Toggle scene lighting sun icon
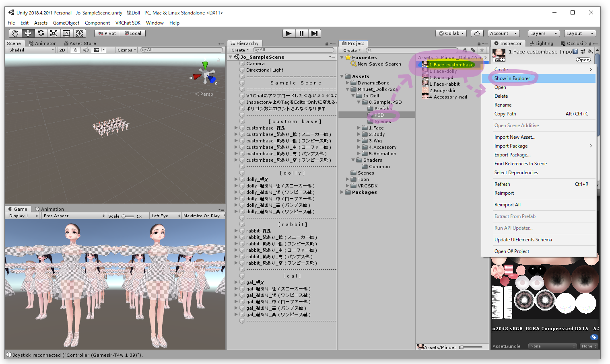The height and width of the screenshot is (364, 610). [x=75, y=50]
